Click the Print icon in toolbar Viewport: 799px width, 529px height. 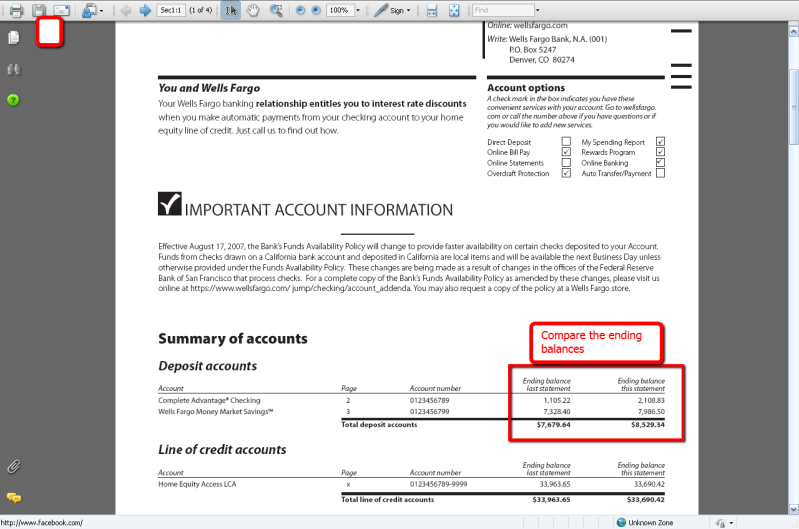16,10
